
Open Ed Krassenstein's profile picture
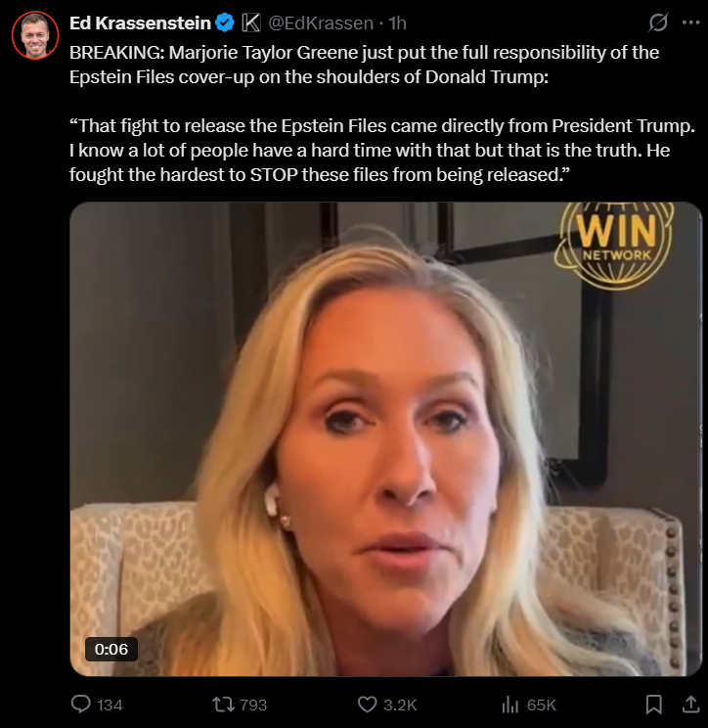[x=35, y=35]
